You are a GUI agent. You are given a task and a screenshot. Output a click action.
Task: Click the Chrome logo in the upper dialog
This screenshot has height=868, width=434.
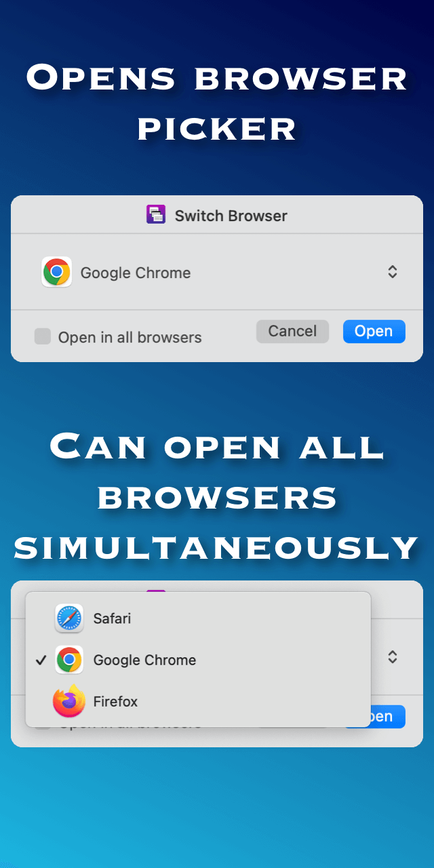click(x=56, y=272)
